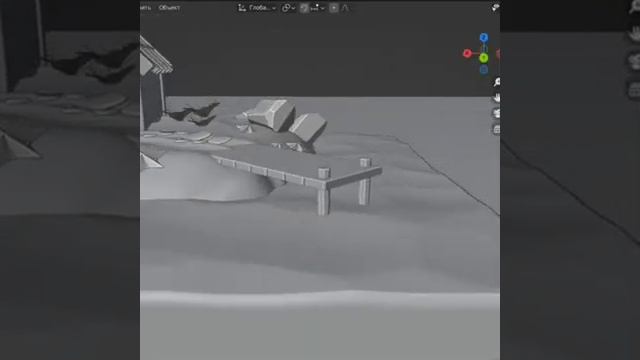This screenshot has width=640, height=360.
Task: Open the Объект menu in viewport header
Action: click(x=169, y=7)
